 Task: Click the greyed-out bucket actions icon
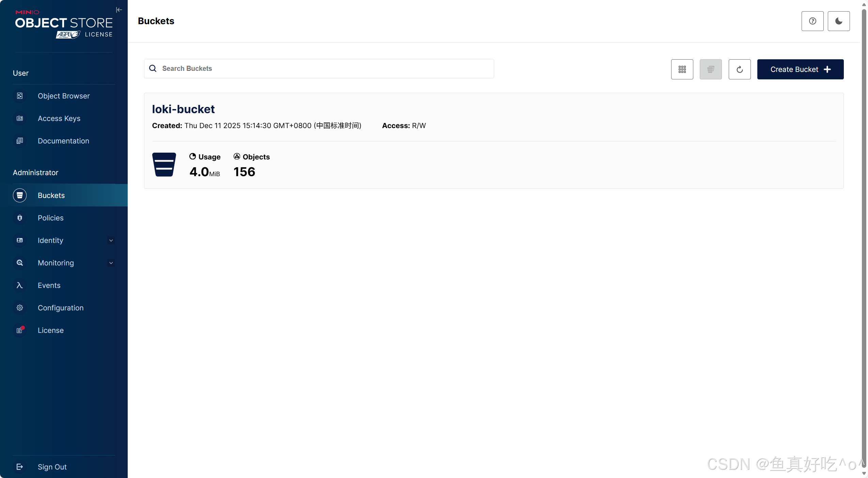(710, 70)
